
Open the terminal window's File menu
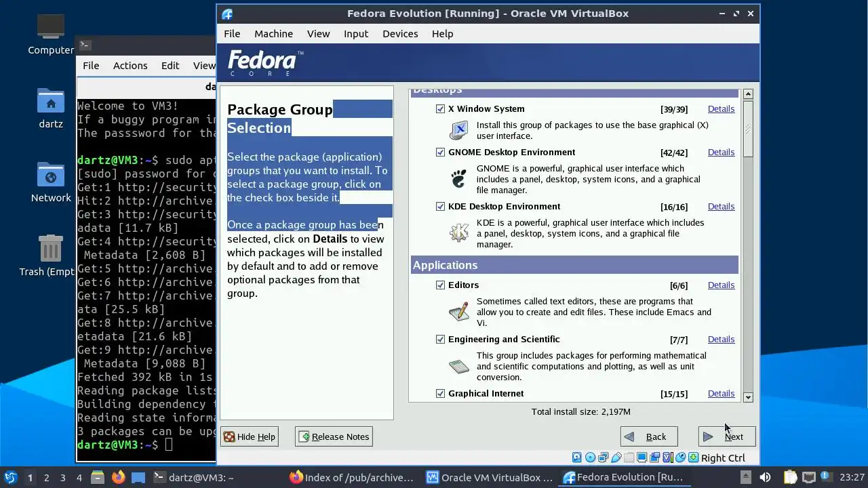pos(91,65)
